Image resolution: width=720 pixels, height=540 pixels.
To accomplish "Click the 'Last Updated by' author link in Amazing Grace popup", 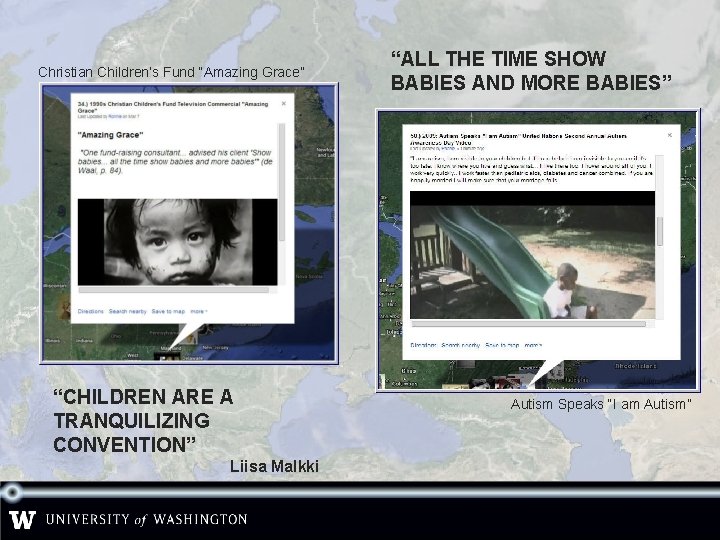I will pyautogui.click(x=115, y=117).
